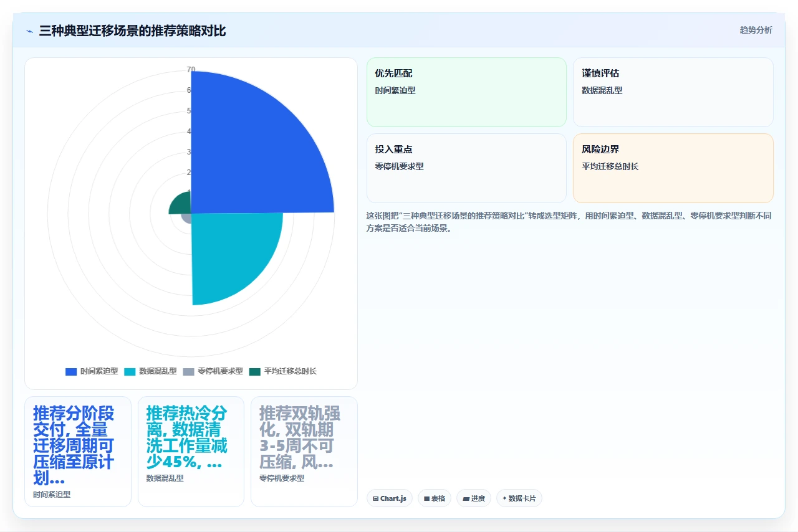Click 平均迁移总时长 text in 风险边界 card

[x=610, y=166]
